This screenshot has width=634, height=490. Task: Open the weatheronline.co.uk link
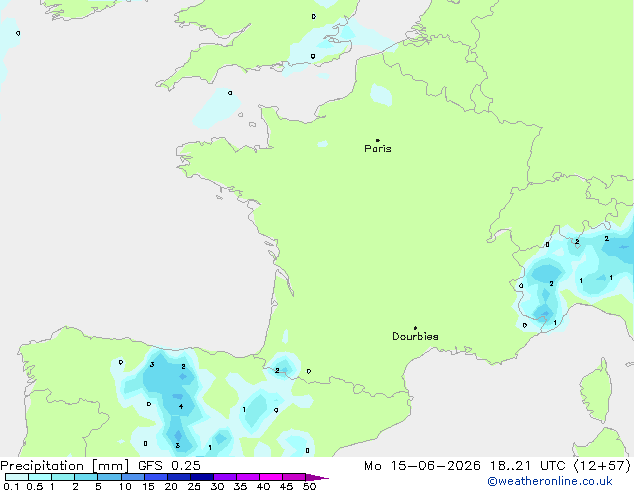click(550, 481)
